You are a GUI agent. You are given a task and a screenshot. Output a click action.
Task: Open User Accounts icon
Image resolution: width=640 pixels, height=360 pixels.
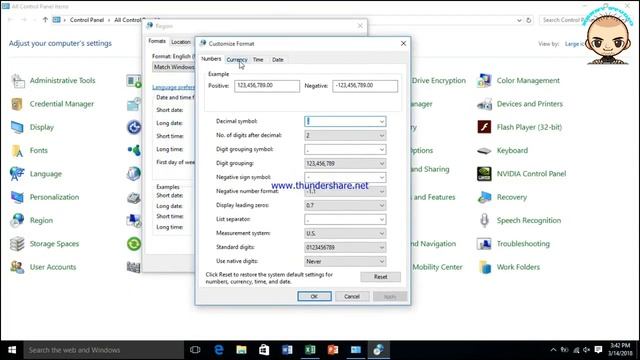17,267
